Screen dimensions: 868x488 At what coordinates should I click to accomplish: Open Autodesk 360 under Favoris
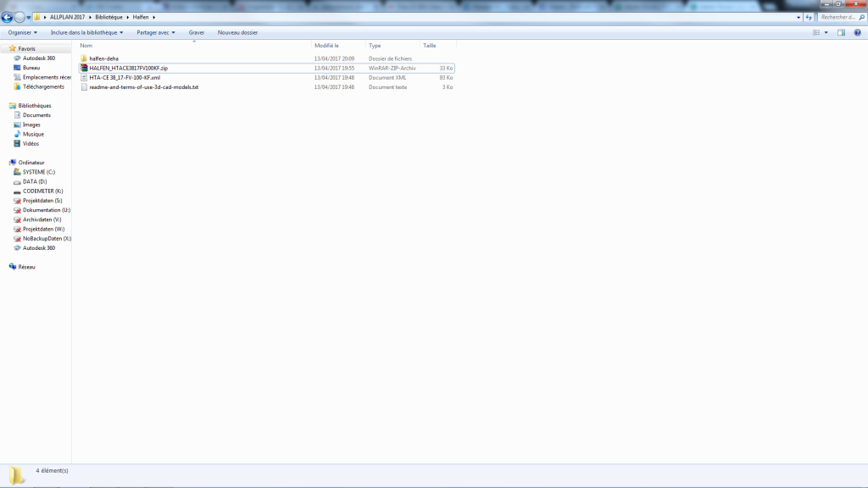click(x=39, y=58)
